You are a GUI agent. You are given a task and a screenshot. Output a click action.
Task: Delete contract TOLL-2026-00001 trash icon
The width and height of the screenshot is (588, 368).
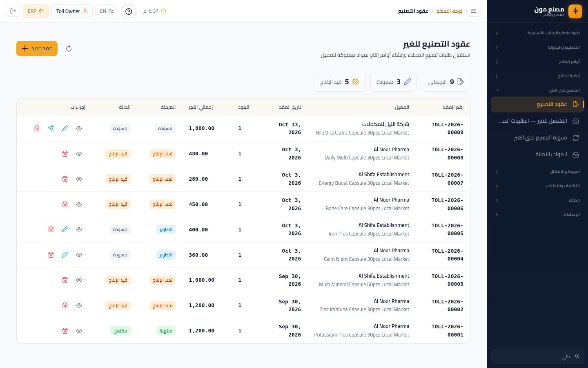[65, 331]
